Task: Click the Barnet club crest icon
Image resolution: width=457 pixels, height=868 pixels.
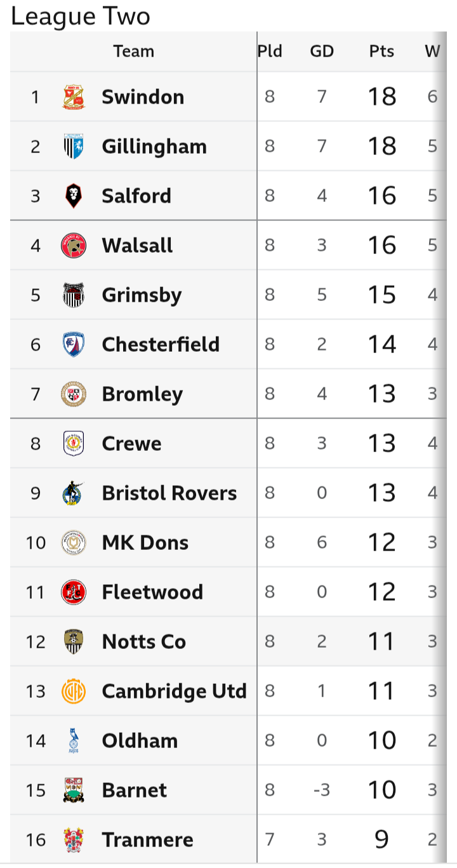Action: (x=74, y=790)
